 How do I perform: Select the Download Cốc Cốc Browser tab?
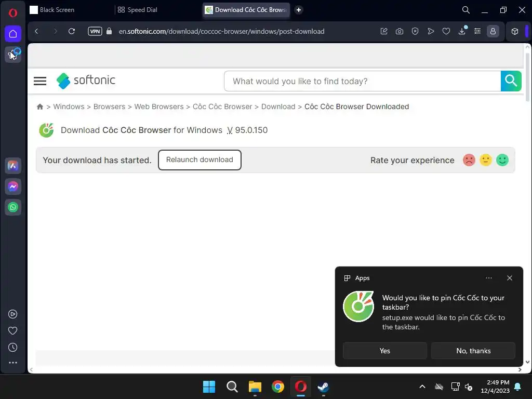tap(247, 10)
